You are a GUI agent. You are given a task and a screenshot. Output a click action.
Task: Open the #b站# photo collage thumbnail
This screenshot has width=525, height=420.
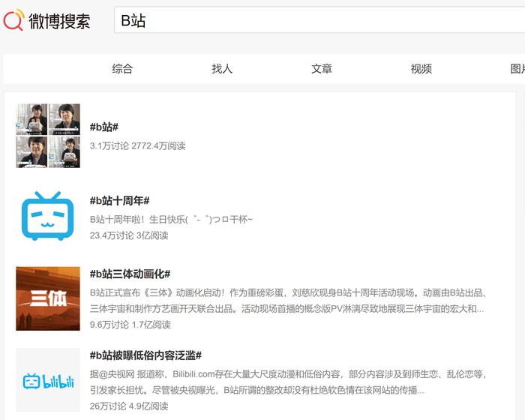pyautogui.click(x=48, y=136)
